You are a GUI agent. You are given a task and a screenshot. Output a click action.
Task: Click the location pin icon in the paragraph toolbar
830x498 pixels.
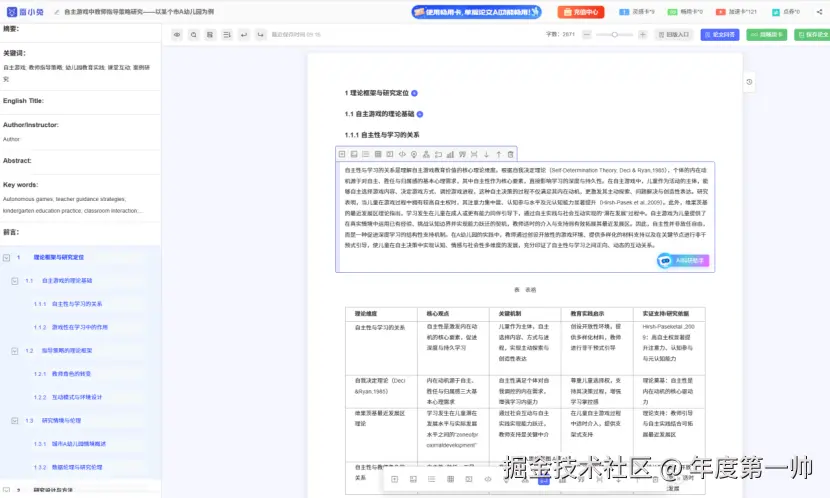pos(414,154)
